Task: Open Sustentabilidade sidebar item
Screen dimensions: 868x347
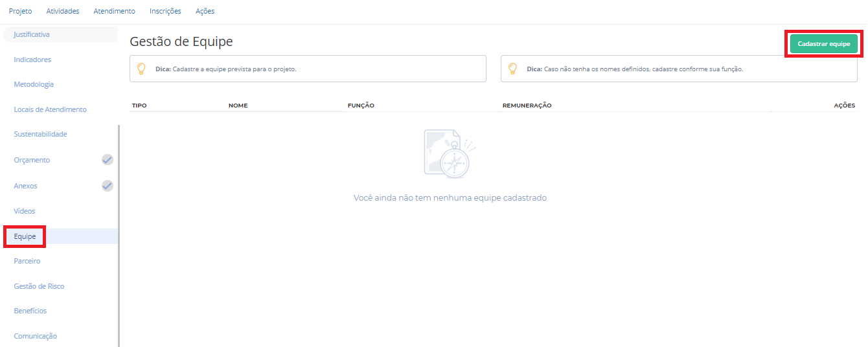Action: (40, 134)
